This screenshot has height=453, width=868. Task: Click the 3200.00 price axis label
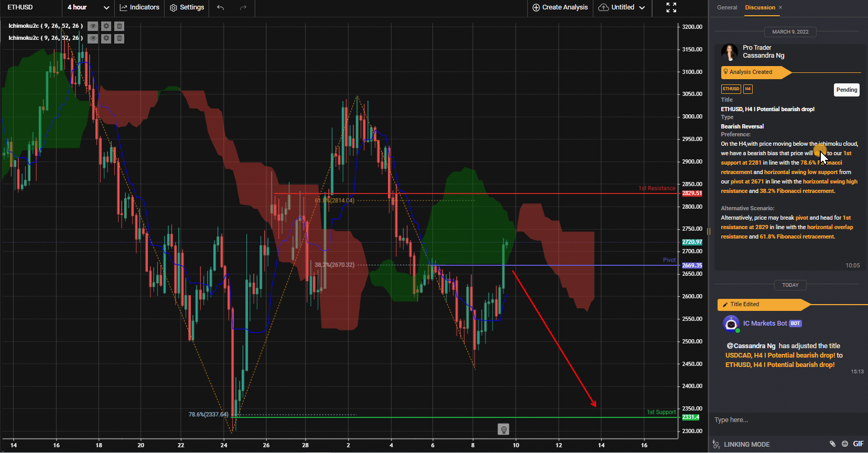692,27
